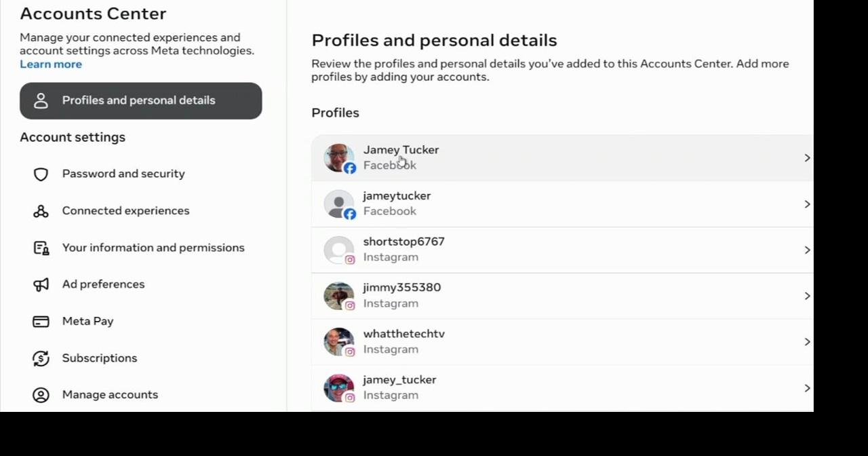The height and width of the screenshot is (456, 868).
Task: Click the jamey_tucker profile picture thumbnail
Action: tap(338, 388)
